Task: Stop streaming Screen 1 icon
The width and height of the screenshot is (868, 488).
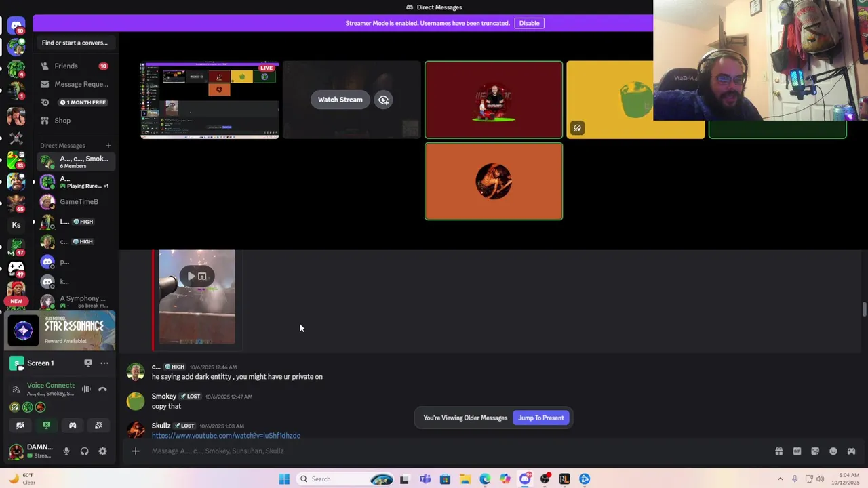Action: tap(87, 363)
